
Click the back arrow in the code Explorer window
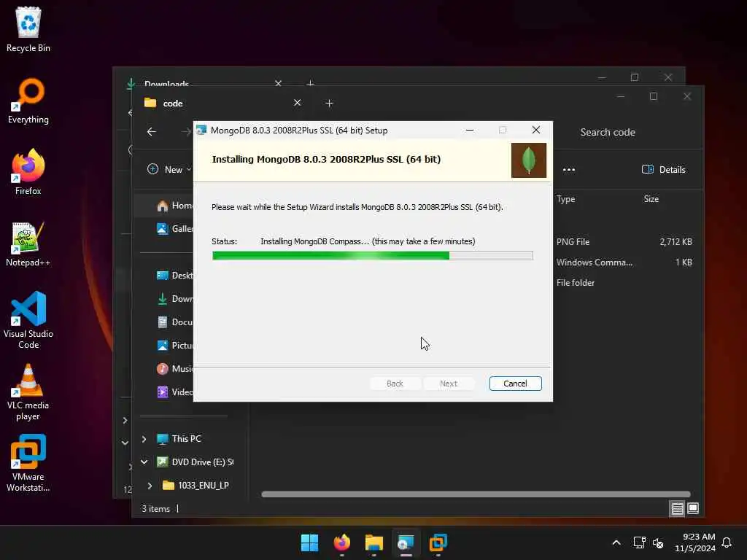152,132
